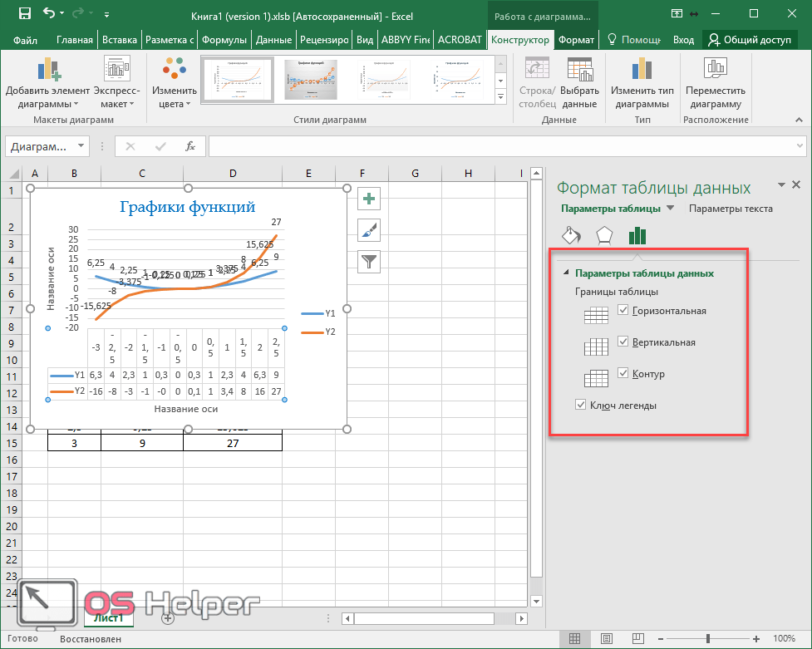Uncheck the Горизонтальная border checkbox
Viewport: 812px width, 649px height.
[624, 311]
